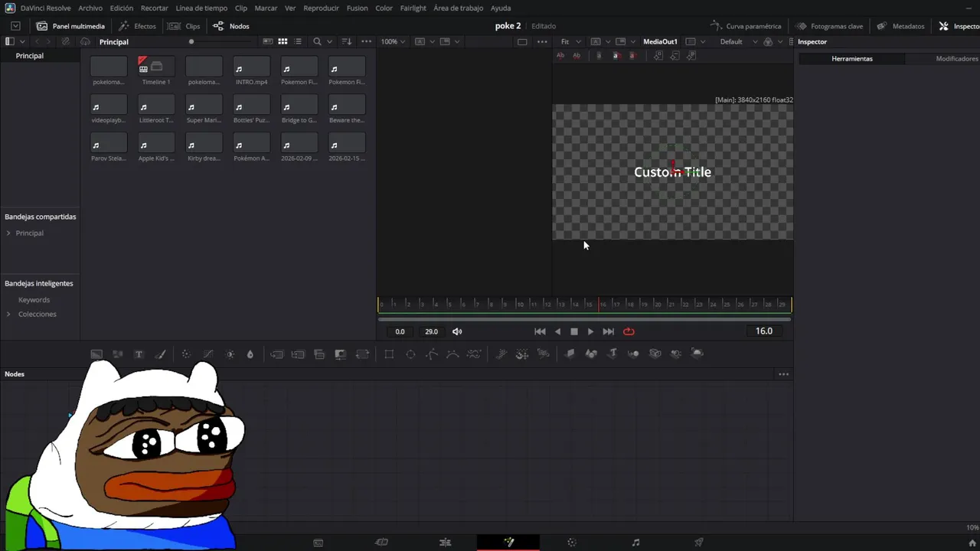Click current time field 16.0
Image resolution: width=980 pixels, height=551 pixels.
tap(764, 331)
